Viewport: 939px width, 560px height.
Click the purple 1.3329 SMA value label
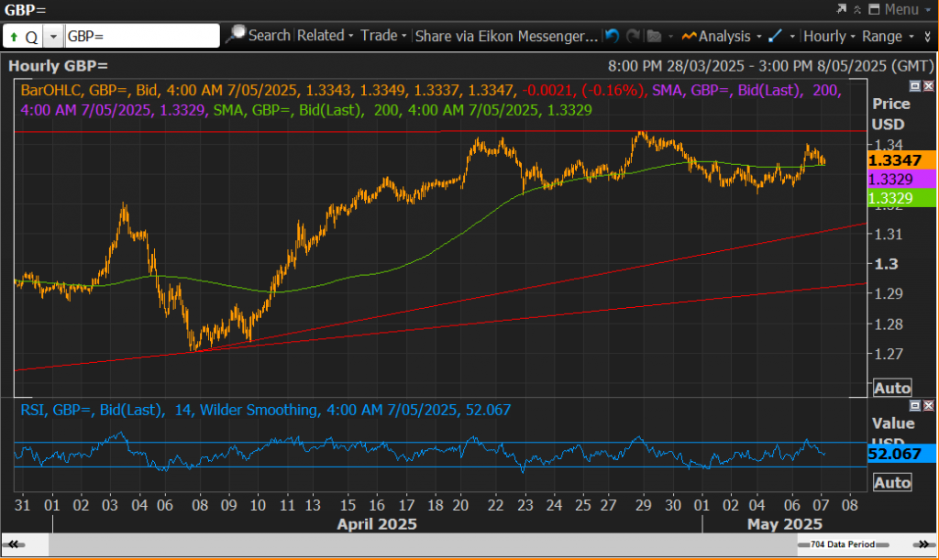tap(901, 179)
